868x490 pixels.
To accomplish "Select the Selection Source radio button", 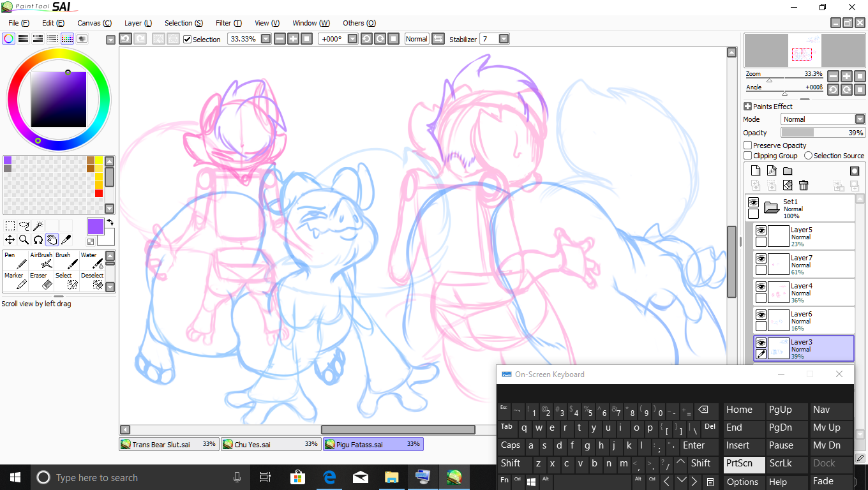I will tap(809, 156).
